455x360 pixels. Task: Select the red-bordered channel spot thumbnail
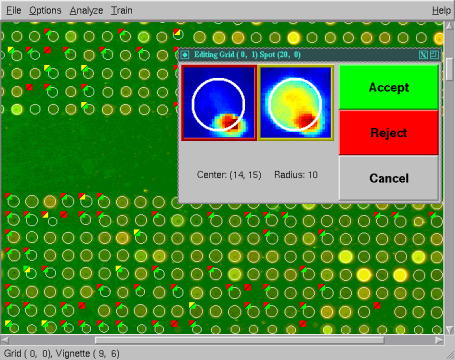[x=219, y=103]
